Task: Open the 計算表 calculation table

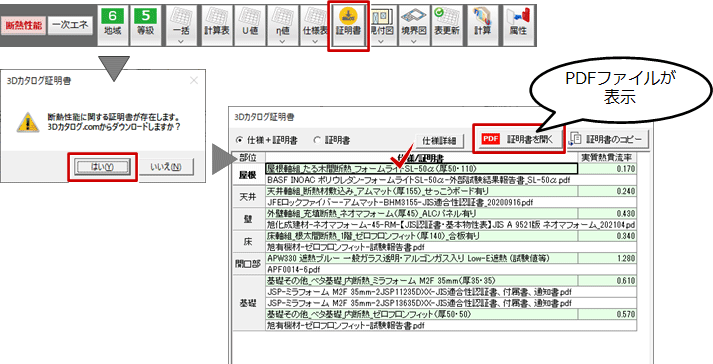Action: [x=217, y=24]
